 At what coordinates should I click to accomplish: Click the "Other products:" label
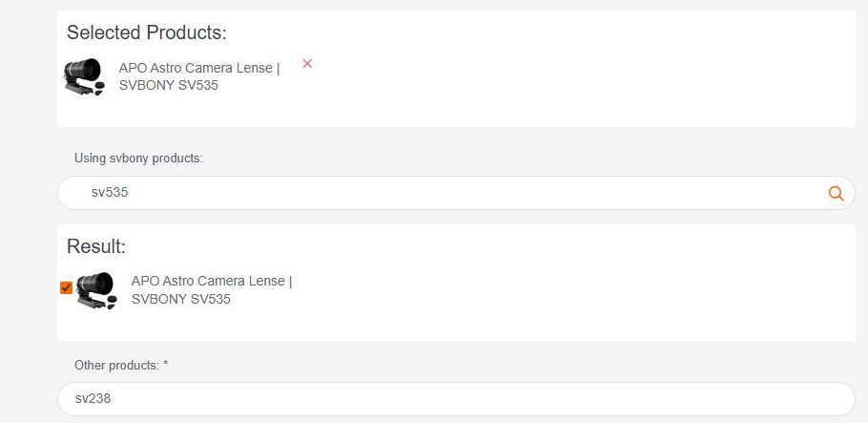pos(115,366)
